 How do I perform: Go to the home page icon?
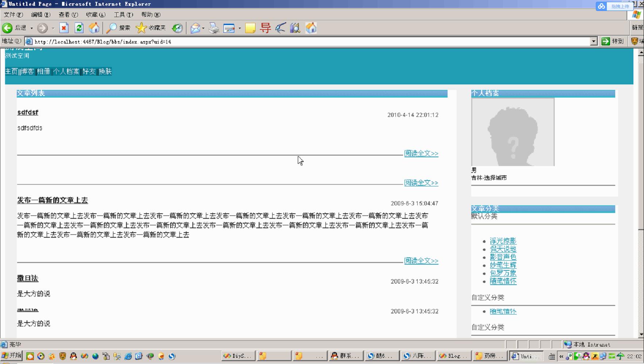[x=94, y=28]
